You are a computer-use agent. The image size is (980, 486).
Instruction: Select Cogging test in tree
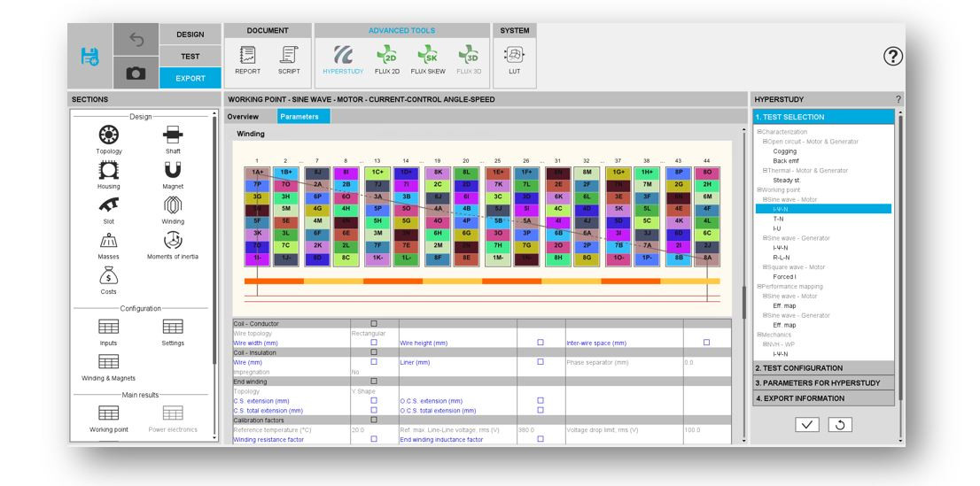(784, 151)
